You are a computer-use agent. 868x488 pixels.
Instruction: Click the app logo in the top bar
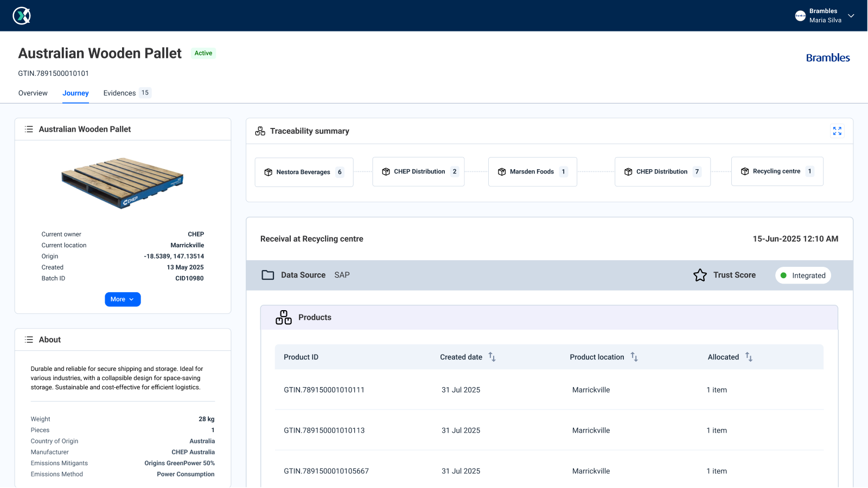coord(22,16)
